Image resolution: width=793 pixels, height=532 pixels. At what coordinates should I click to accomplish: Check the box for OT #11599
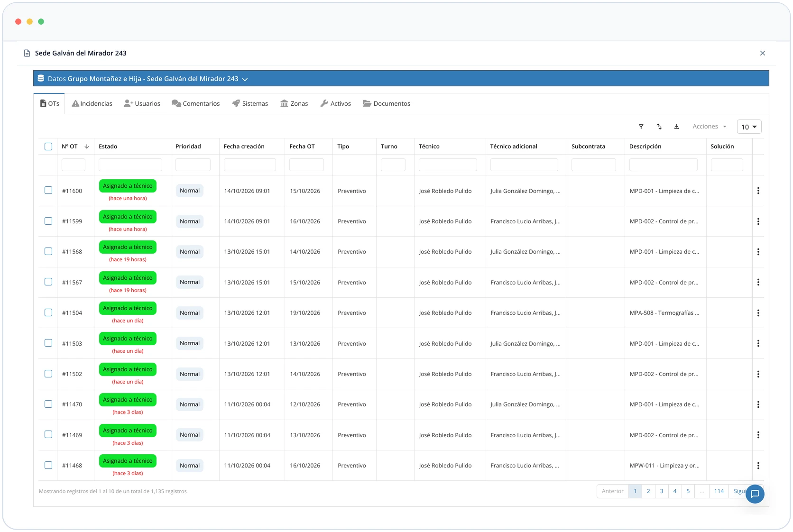click(x=48, y=221)
